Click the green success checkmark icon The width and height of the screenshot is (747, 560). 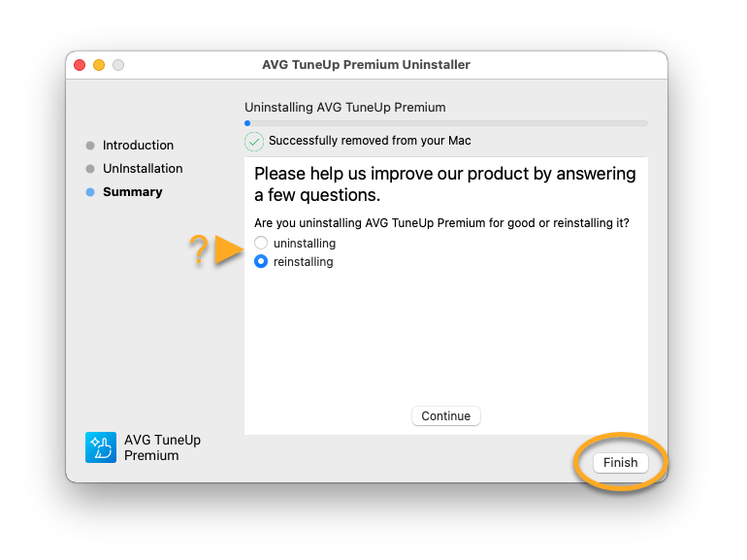(254, 142)
